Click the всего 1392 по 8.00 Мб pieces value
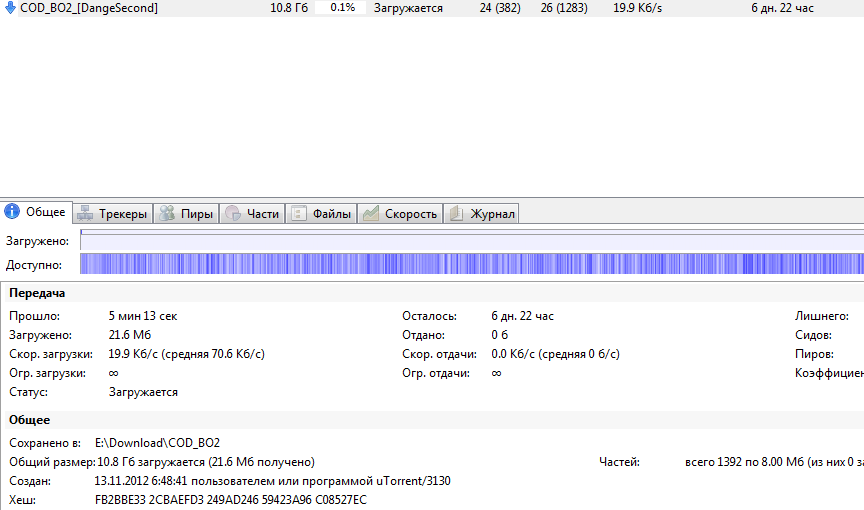The width and height of the screenshot is (864, 510). [x=744, y=462]
